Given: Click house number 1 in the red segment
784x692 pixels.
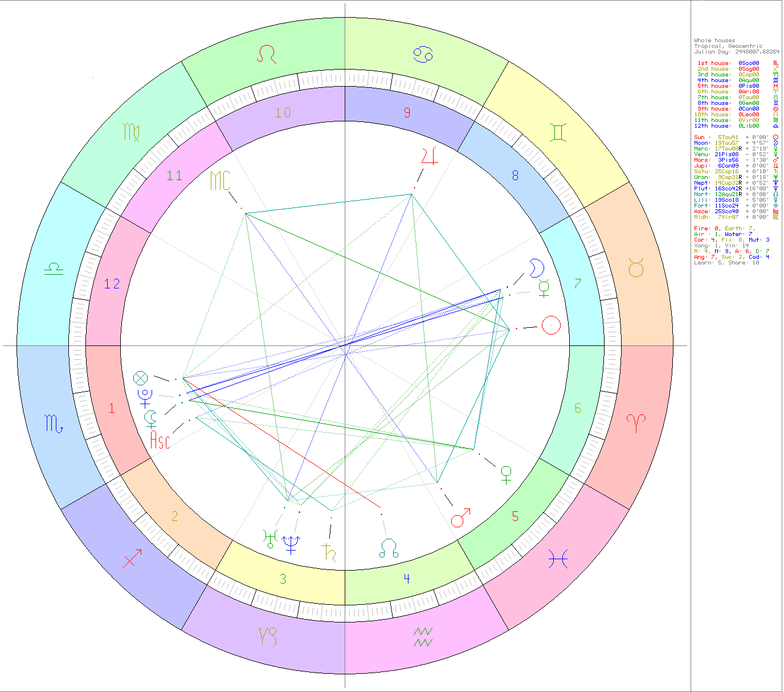Looking at the screenshot, I should (112, 408).
